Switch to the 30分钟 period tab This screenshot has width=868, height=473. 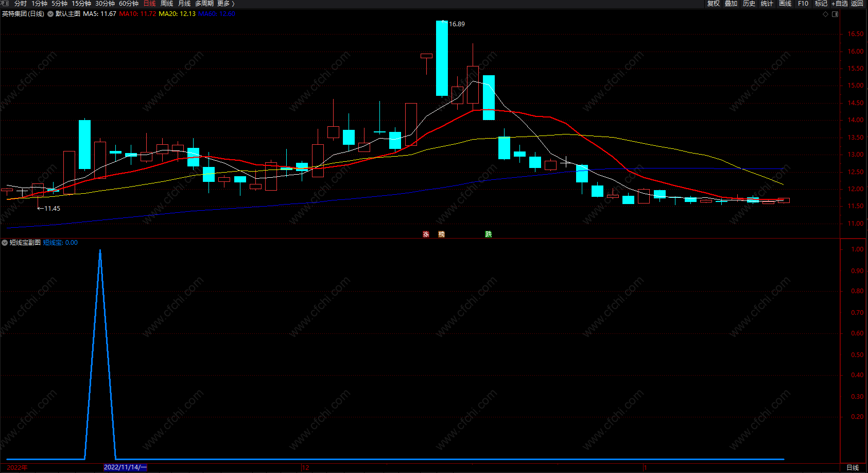click(x=105, y=4)
